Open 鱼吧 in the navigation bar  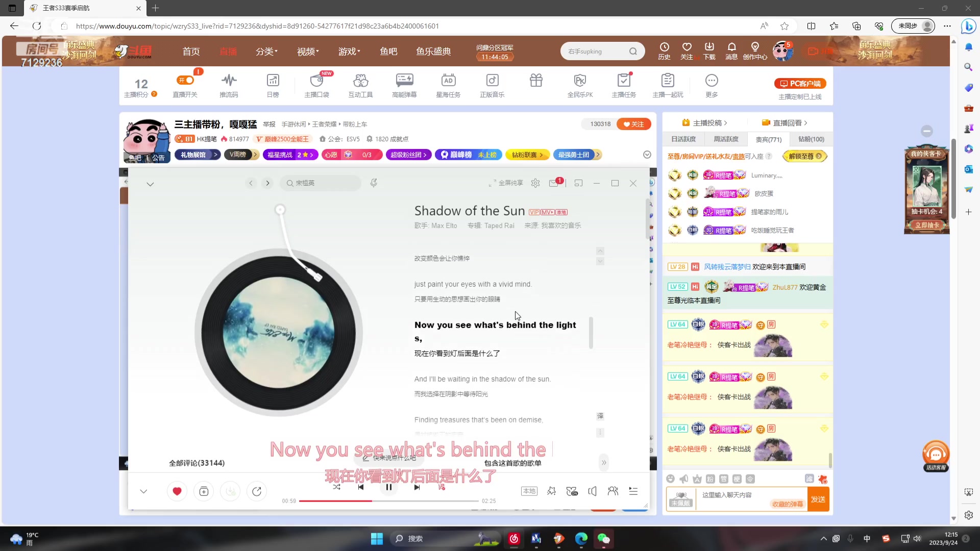point(388,52)
